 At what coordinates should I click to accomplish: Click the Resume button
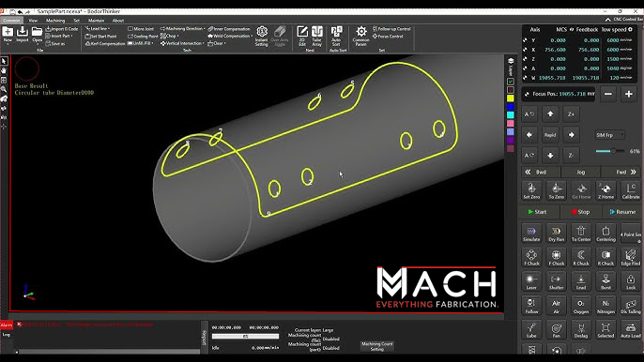(x=622, y=212)
